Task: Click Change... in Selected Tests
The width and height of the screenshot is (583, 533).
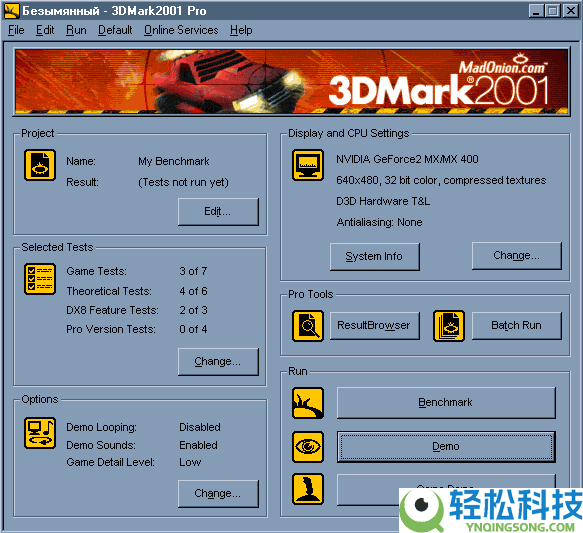Action: pyautogui.click(x=218, y=362)
